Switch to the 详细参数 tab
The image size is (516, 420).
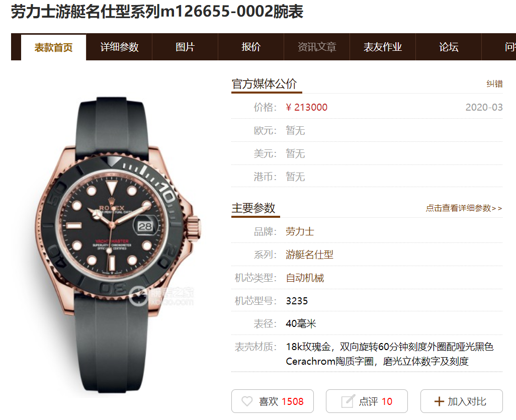tap(119, 47)
